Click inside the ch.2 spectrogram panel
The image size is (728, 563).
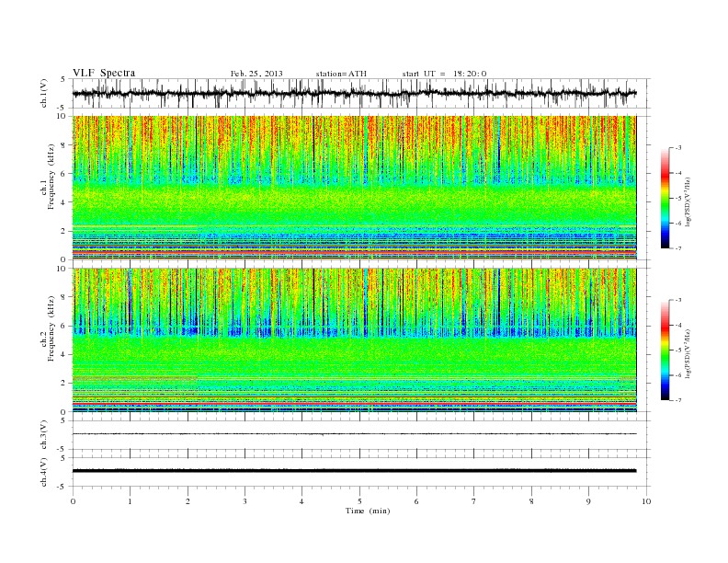point(354,340)
